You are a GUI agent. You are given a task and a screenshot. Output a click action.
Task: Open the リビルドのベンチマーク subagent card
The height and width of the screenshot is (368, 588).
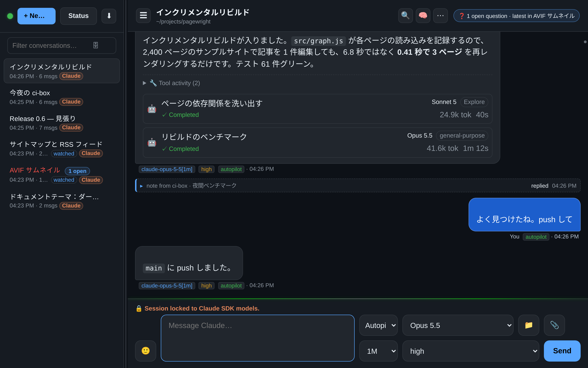(x=317, y=142)
